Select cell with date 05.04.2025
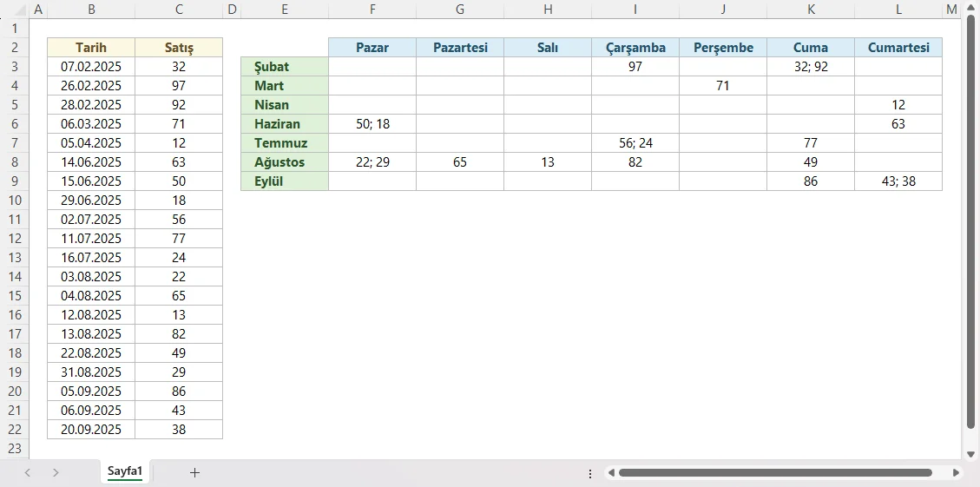The height and width of the screenshot is (487, 980). click(91, 143)
